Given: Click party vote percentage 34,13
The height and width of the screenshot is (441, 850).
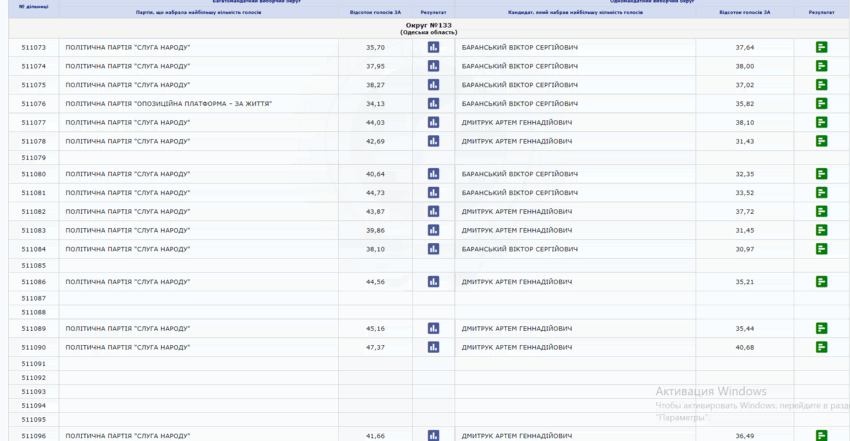Looking at the screenshot, I should point(375,103).
